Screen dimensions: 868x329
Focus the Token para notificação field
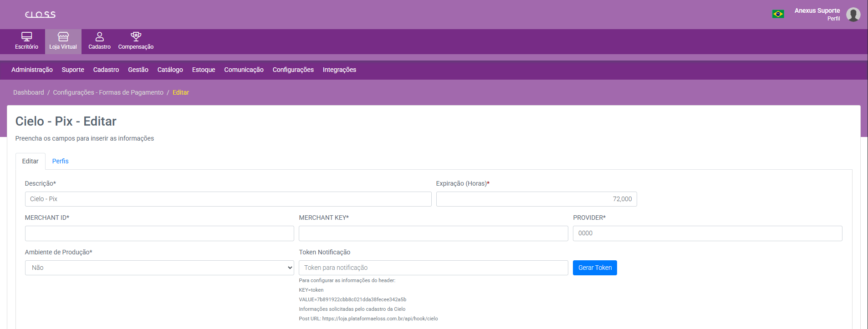[433, 268]
